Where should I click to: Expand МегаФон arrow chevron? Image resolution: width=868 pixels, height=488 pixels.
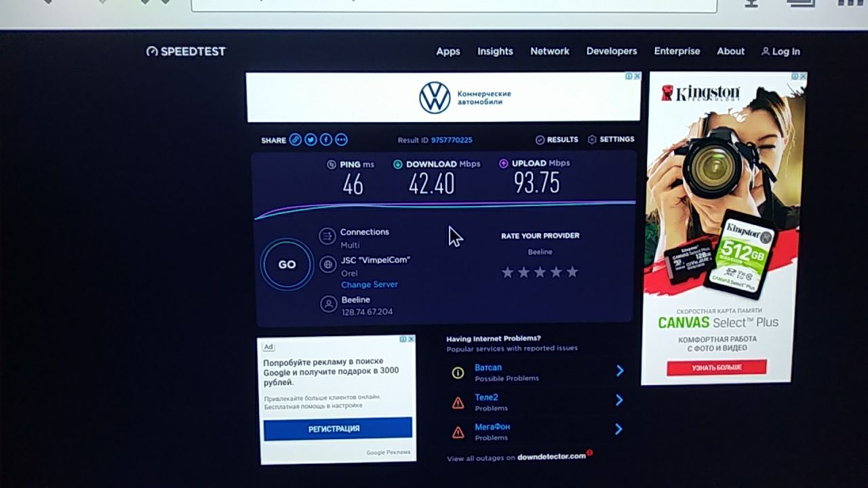[619, 429]
